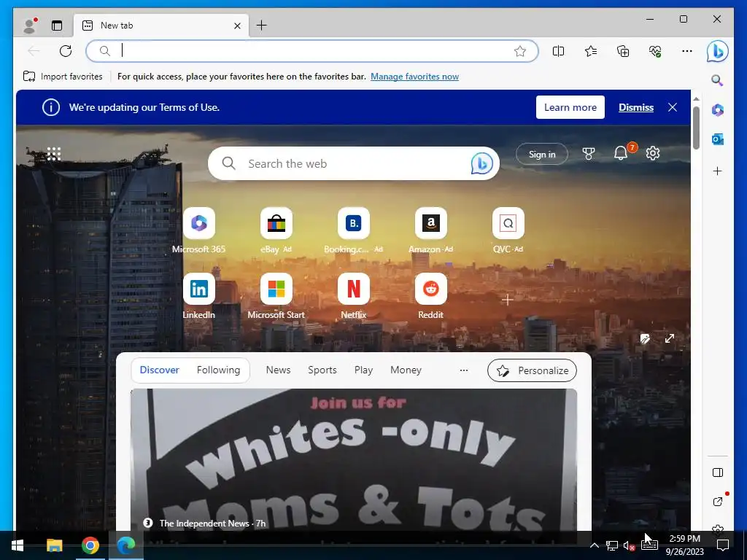Click the Search the web box

tap(354, 163)
